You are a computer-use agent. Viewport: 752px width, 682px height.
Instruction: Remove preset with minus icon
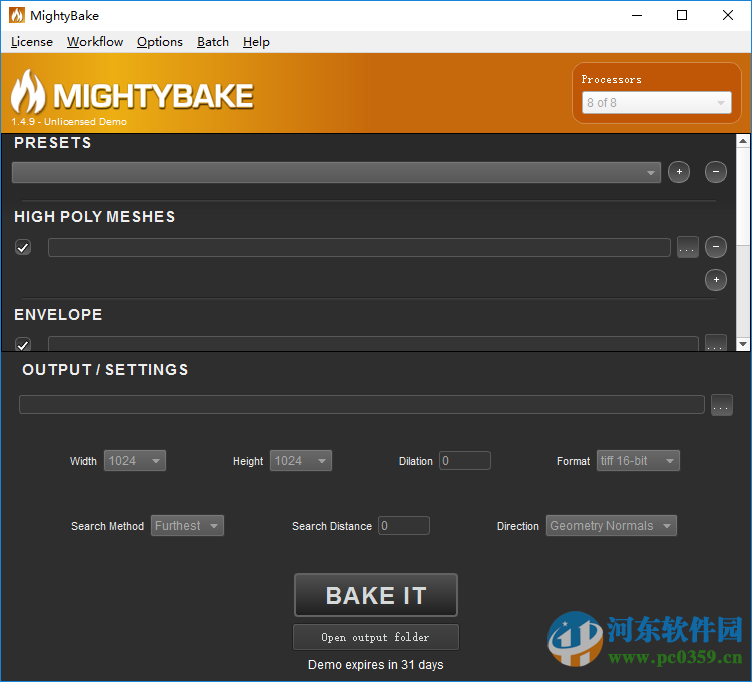click(716, 172)
